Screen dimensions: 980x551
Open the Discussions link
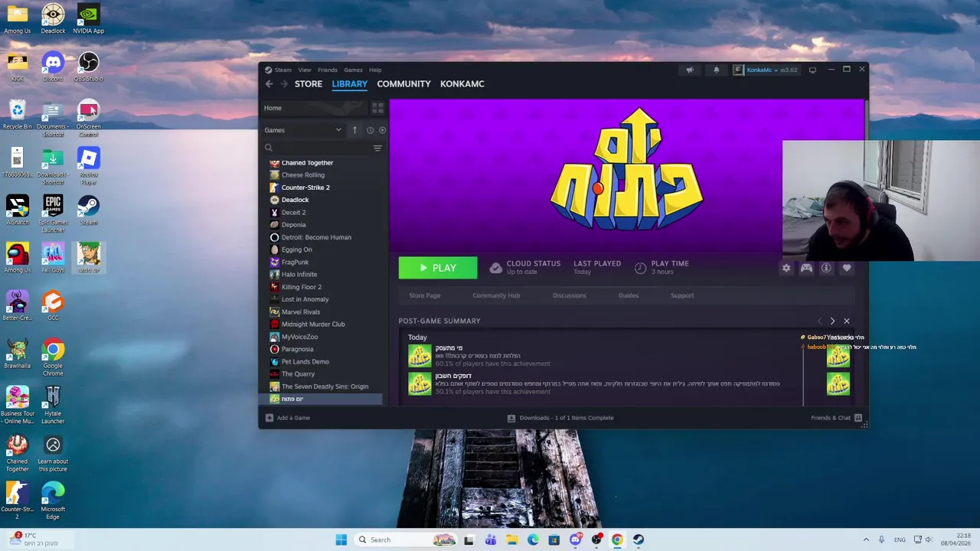click(570, 295)
